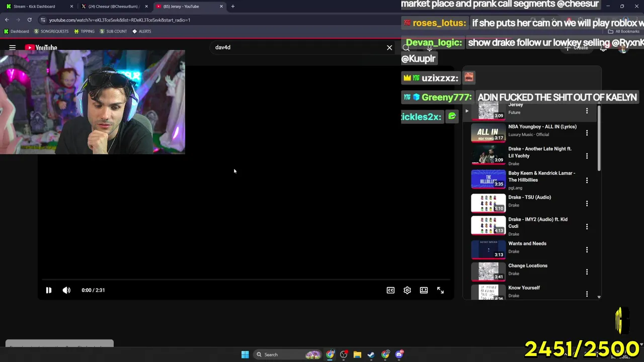Open options menu for Drake TSU
Viewport: 644px width, 362px height.
587,204
